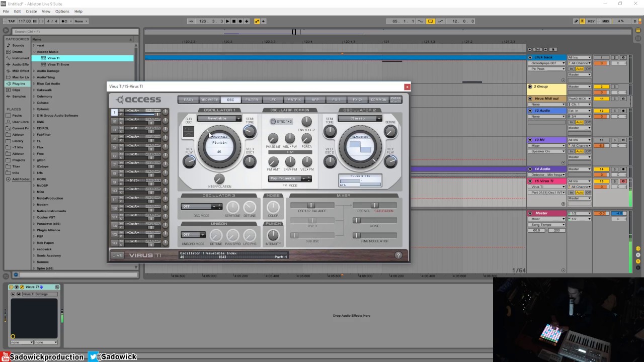Image resolution: width=644 pixels, height=362 pixels.
Task: Arm the 15 Virus TI track for recording
Action: (623, 181)
